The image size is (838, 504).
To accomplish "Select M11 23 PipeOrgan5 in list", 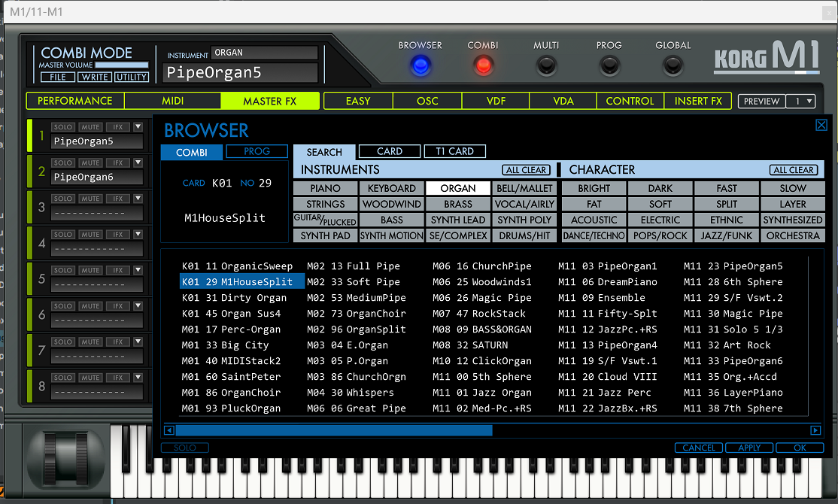I will pyautogui.click(x=733, y=266).
